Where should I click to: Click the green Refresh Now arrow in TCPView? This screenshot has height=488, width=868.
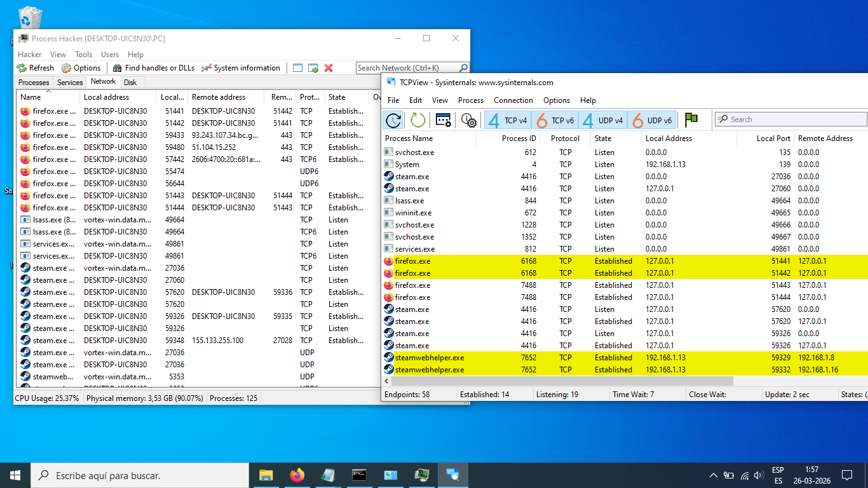pyautogui.click(x=417, y=120)
